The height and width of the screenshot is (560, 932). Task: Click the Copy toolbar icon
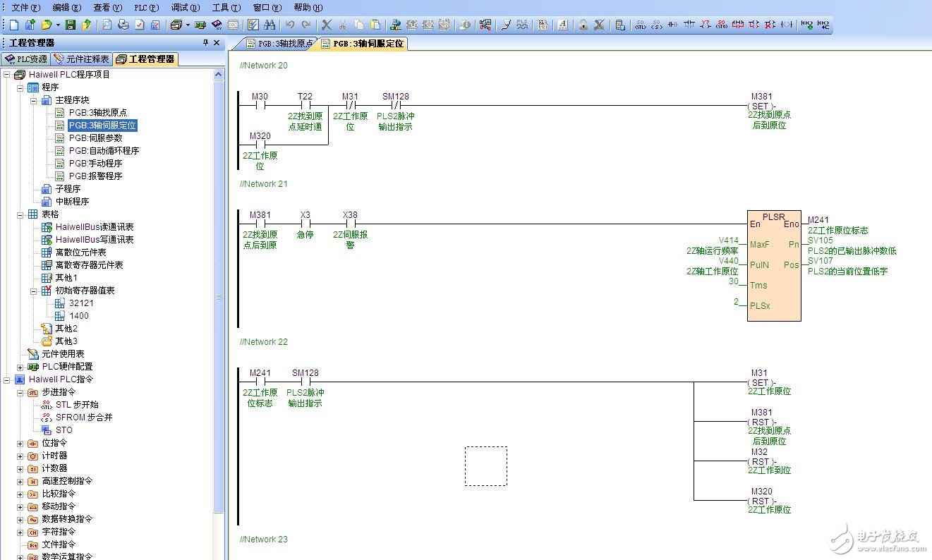(359, 25)
